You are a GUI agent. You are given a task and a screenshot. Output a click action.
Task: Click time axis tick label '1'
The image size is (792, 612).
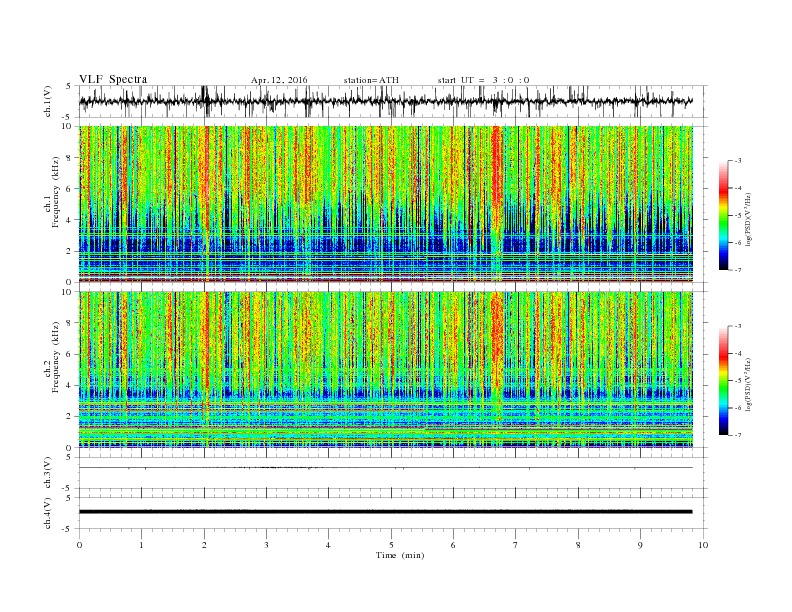[141, 545]
